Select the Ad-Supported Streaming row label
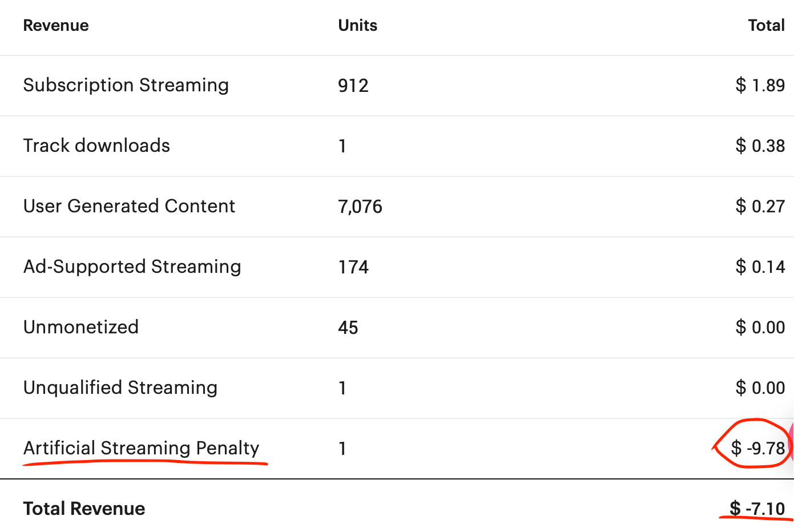The image size is (794, 532). click(132, 267)
